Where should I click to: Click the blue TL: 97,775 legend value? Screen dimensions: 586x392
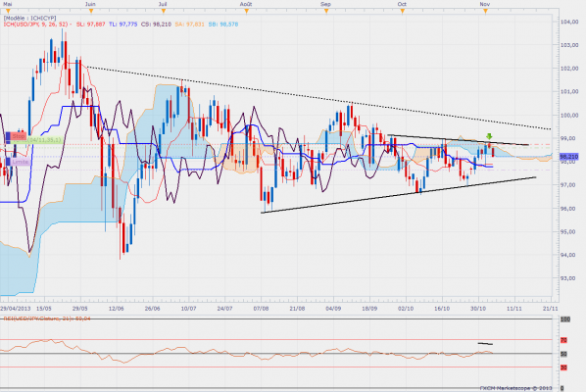click(x=122, y=24)
